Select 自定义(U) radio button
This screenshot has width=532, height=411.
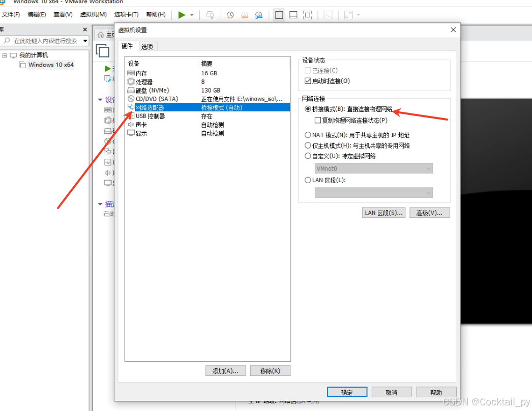click(x=308, y=156)
